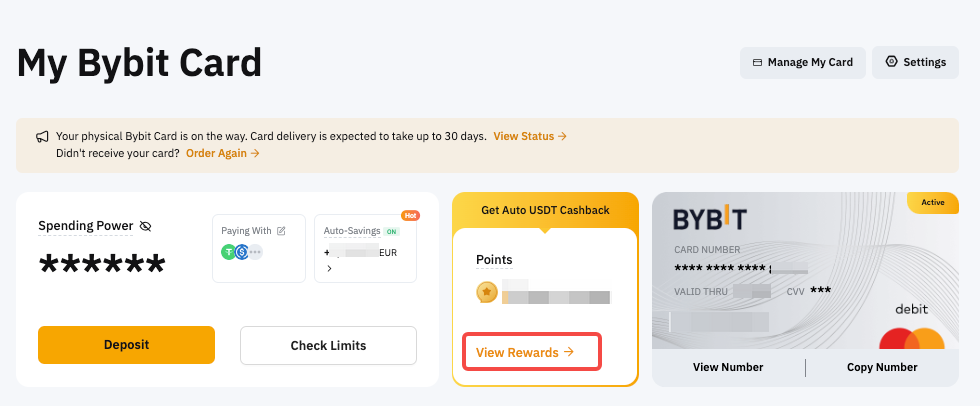Image resolution: width=980 pixels, height=406 pixels.
Task: Click the Hot badge on Auto-Savings
Action: [409, 215]
